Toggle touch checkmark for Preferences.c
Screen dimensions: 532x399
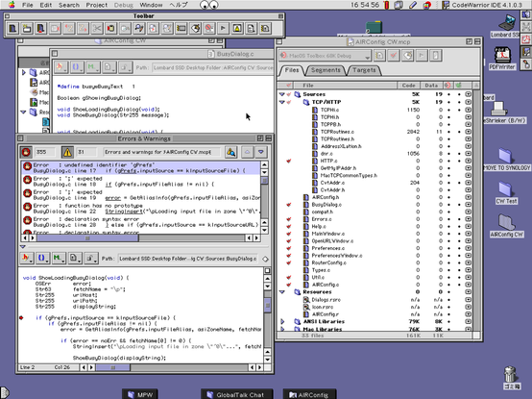pos(289,248)
